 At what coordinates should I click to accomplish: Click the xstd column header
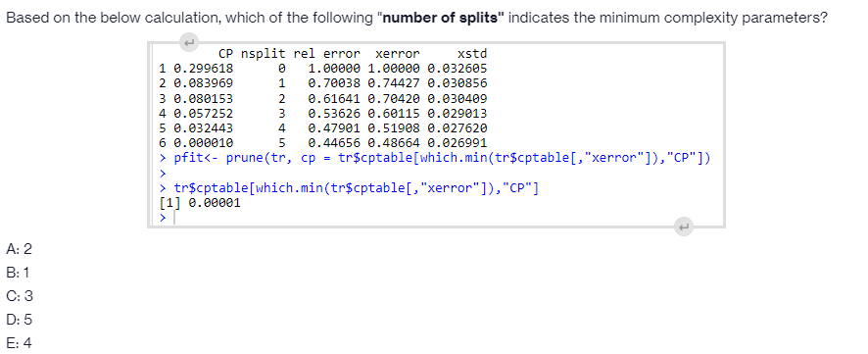pos(472,54)
